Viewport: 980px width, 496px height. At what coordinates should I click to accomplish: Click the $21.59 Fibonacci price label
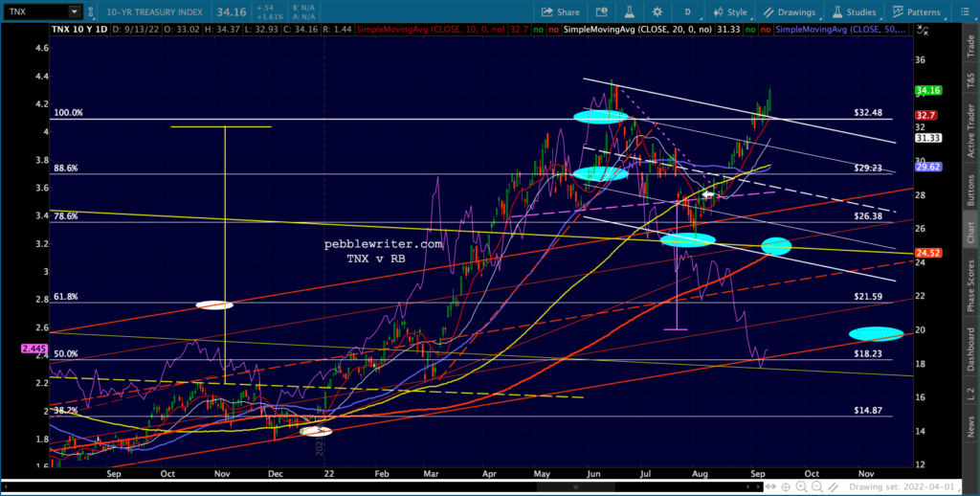867,297
